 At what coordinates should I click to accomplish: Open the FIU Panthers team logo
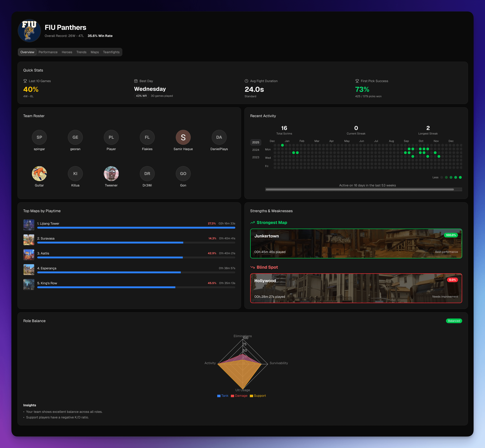click(29, 31)
